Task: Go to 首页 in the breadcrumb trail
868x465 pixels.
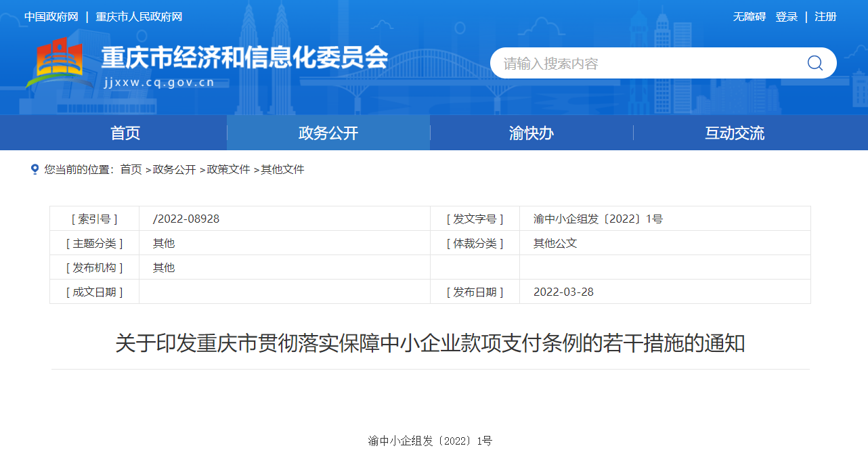Action: (x=131, y=169)
